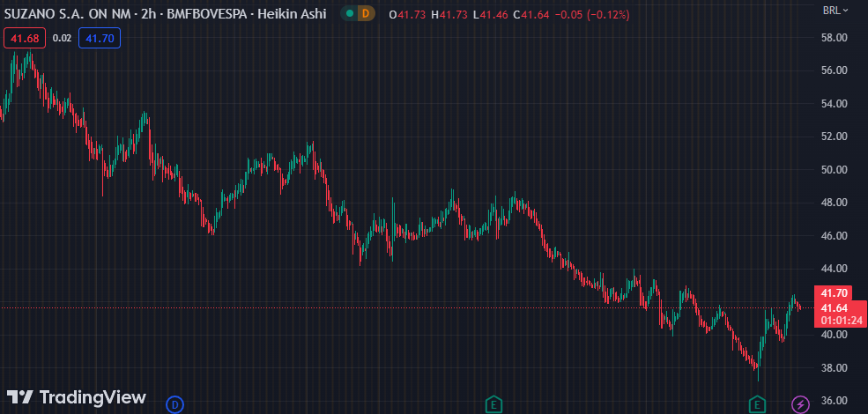Click the red 41.64 last price label
Image resolution: width=868 pixels, height=414 pixels.
tap(835, 308)
